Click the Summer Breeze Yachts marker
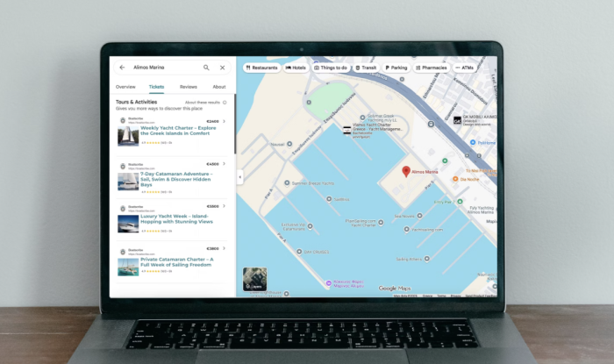Image resolution: width=614 pixels, height=364 pixels. [287, 182]
